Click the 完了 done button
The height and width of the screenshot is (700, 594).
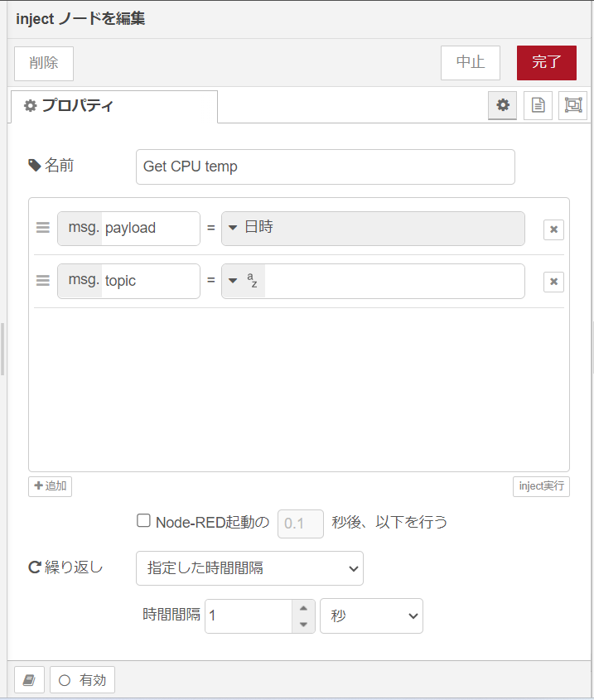tap(547, 63)
